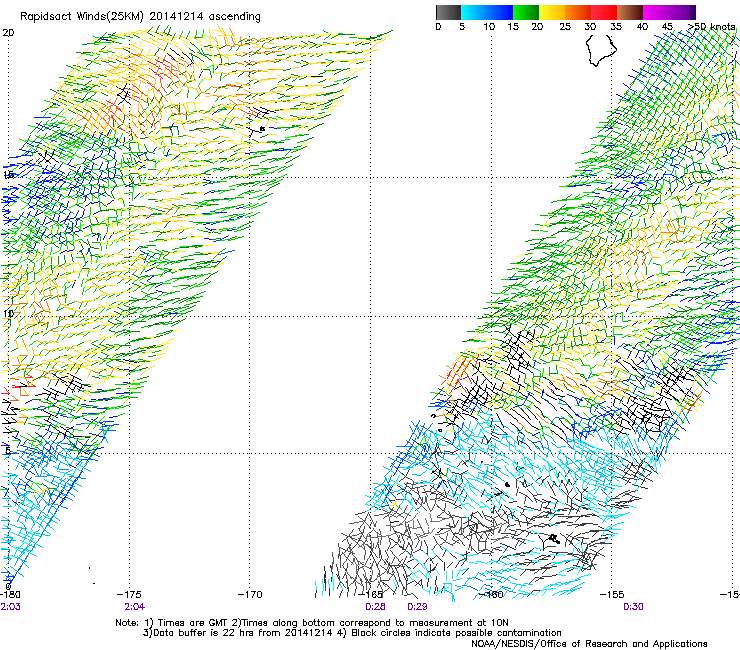Click legend tick label 40
The width and height of the screenshot is (740, 650).
pos(642,27)
